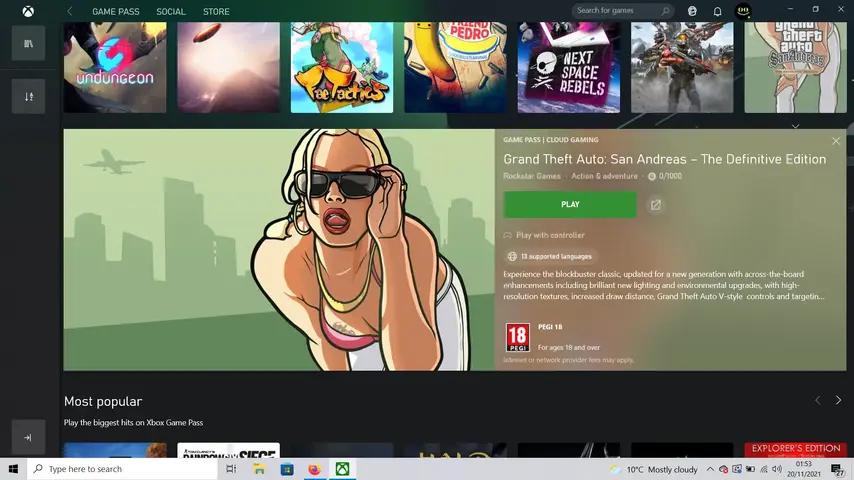Open Action Center notifications icon

(838, 469)
